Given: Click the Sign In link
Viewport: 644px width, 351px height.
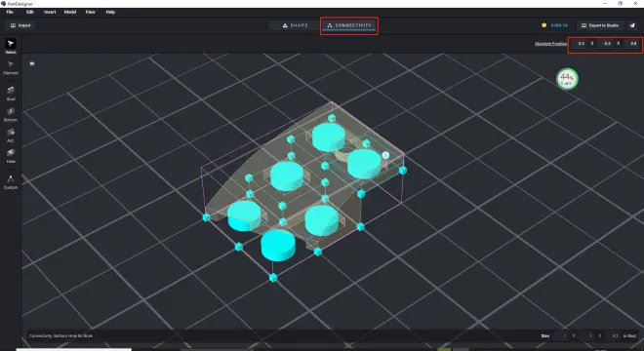Looking at the screenshot, I should pyautogui.click(x=559, y=25).
